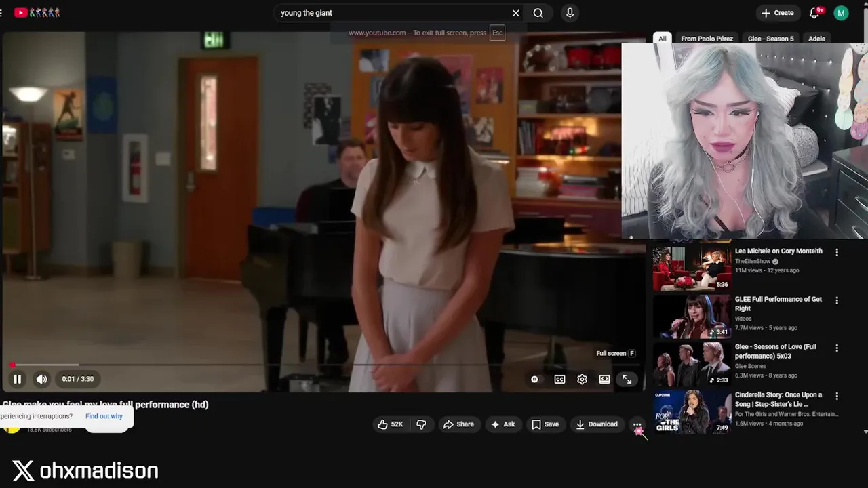This screenshot has height=488, width=868.
Task: Download the video
Action: (597, 424)
